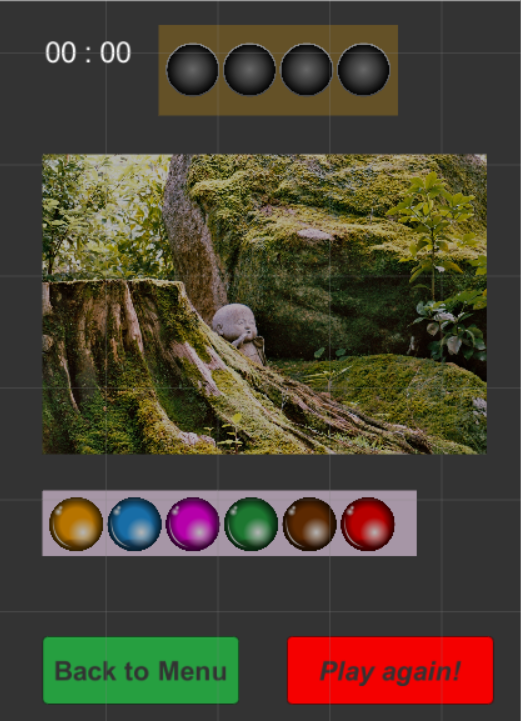Select the green ball in the palette
The height and width of the screenshot is (721, 521).
click(251, 524)
